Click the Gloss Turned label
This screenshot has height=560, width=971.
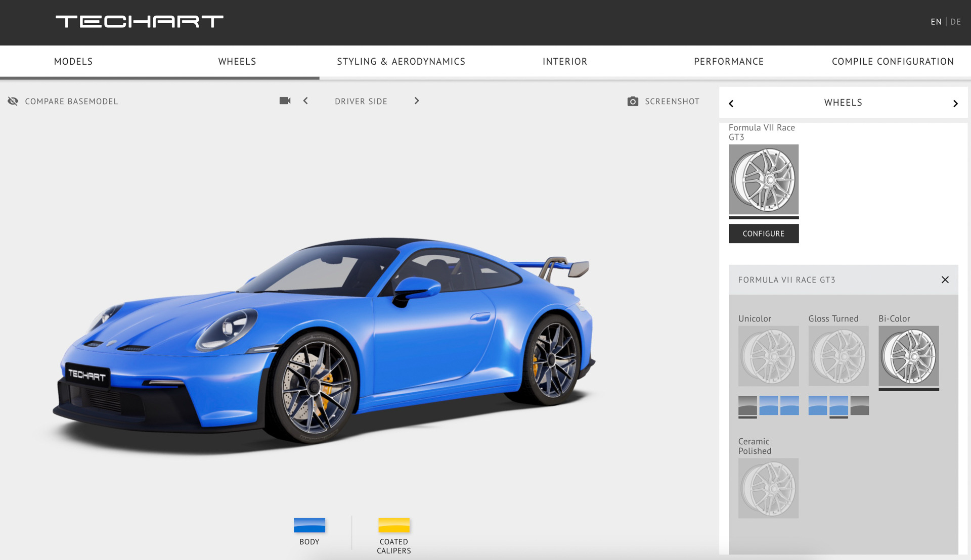(x=833, y=319)
